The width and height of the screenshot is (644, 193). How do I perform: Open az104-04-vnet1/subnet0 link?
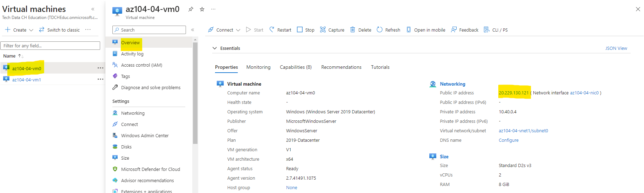coord(523,131)
